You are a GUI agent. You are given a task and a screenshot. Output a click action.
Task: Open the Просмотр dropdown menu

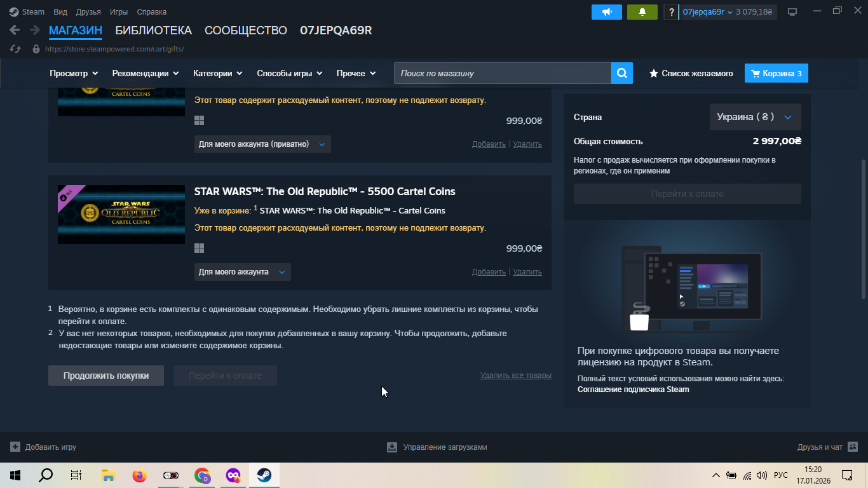click(x=74, y=74)
